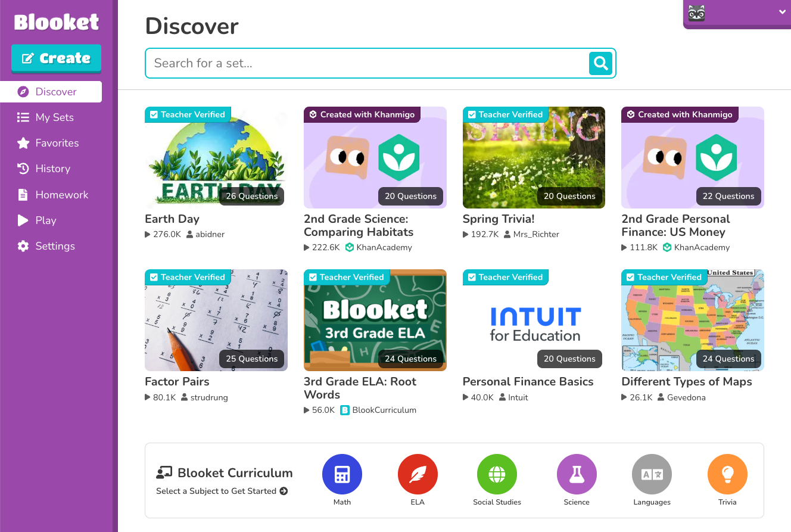The height and width of the screenshot is (532, 791).
Task: Open History in the sidebar
Action: tap(51, 169)
